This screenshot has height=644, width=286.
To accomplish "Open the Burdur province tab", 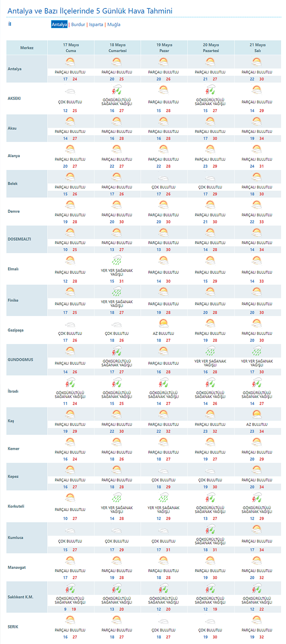I will coord(78,25).
